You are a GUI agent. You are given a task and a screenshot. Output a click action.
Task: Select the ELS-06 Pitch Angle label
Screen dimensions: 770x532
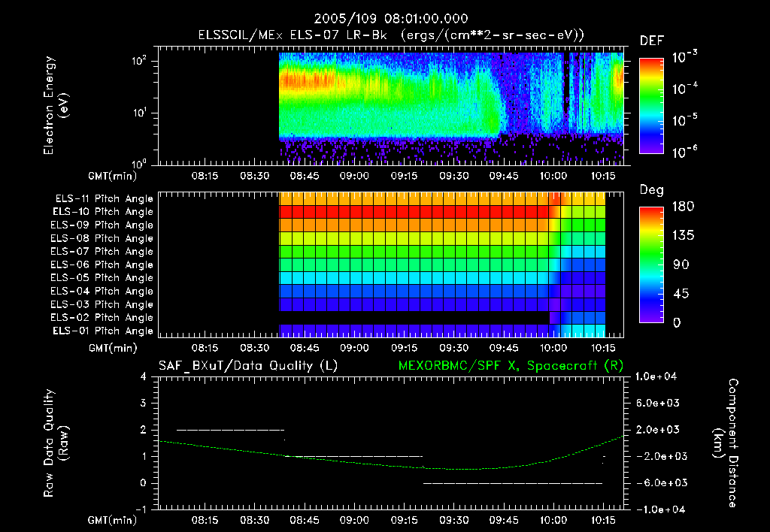coord(102,264)
